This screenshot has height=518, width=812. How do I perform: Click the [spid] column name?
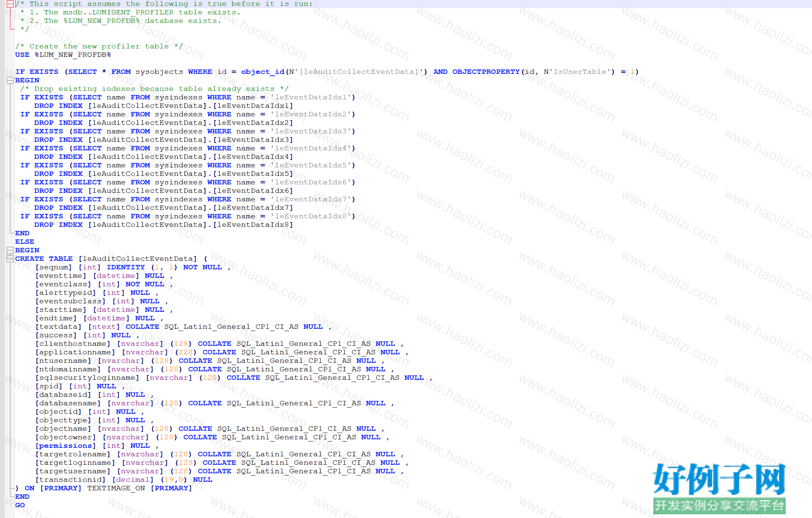point(49,386)
